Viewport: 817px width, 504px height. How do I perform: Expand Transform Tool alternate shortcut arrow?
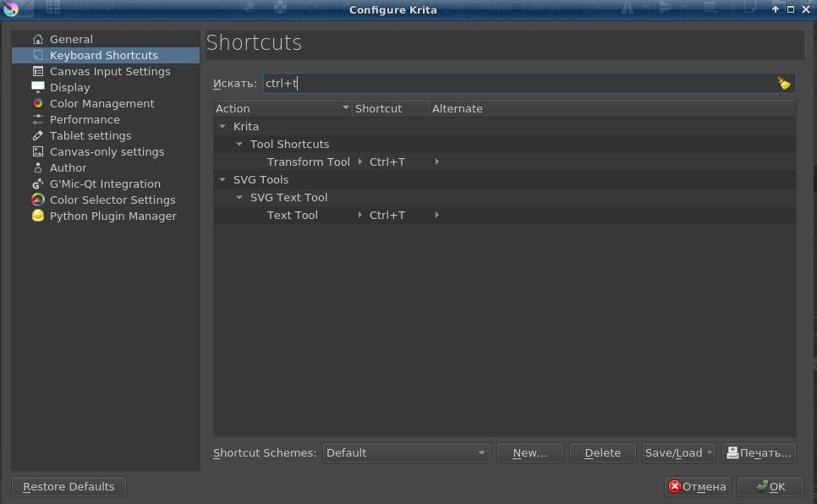436,162
